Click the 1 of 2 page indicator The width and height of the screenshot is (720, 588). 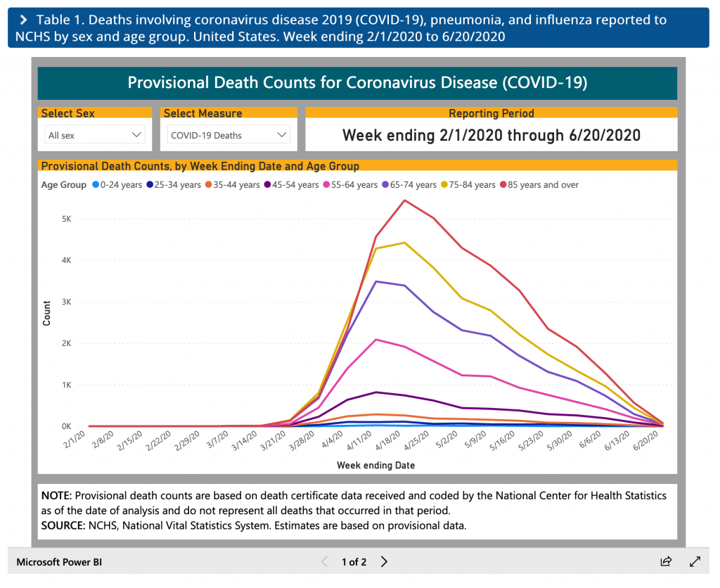point(354,562)
